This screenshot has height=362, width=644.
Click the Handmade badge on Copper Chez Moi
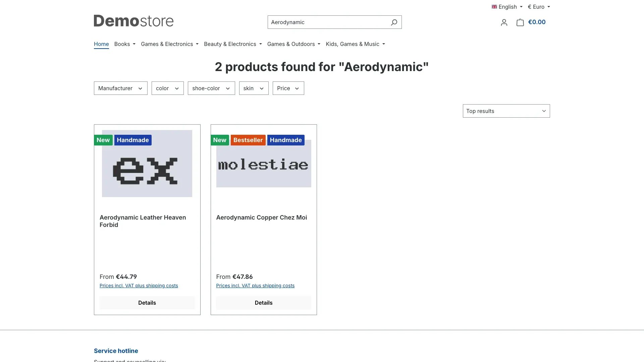click(286, 140)
